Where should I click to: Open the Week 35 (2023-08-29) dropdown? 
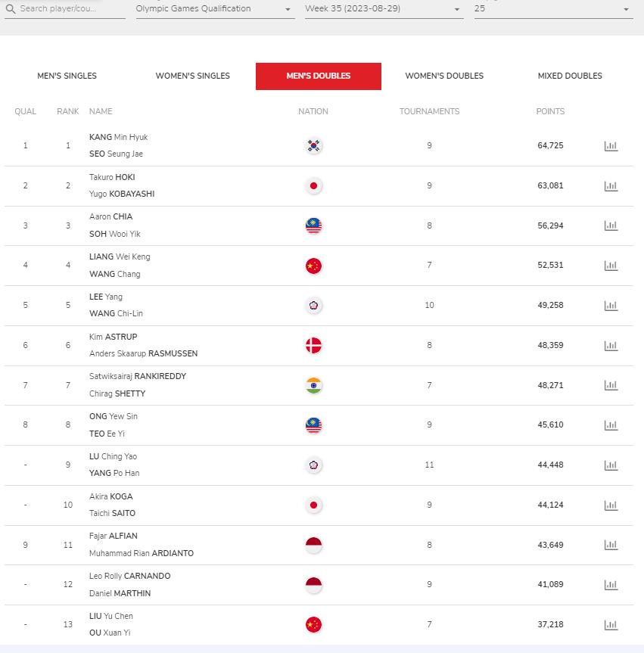click(384, 9)
